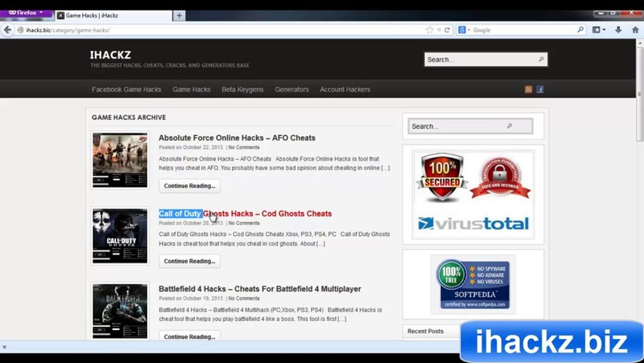644x363 pixels.
Task: Open a new tab with plus button
Action: click(x=179, y=16)
